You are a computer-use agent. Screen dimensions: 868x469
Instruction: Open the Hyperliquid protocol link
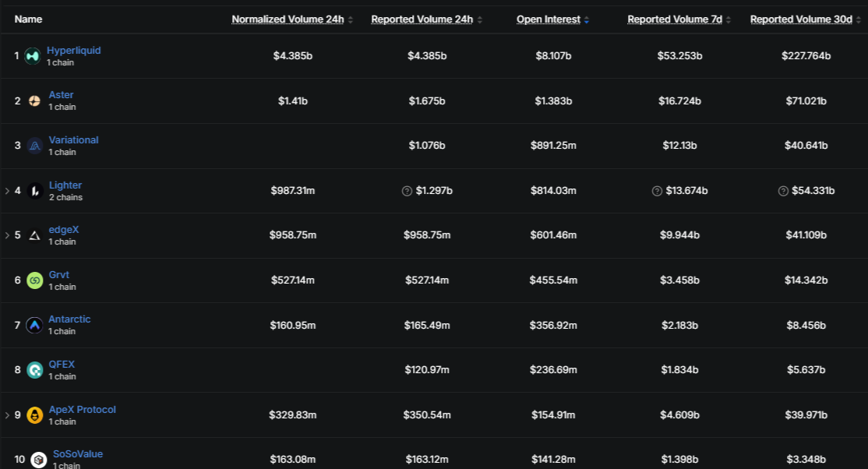coord(73,51)
